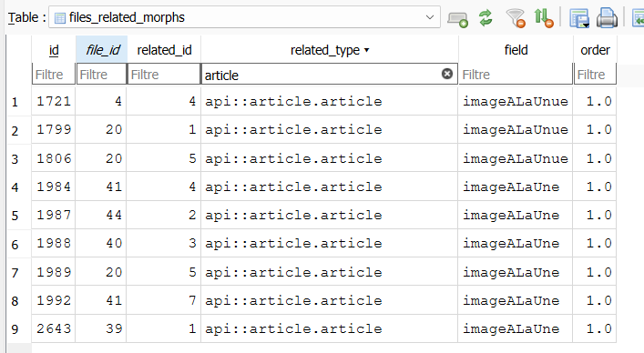
Task: Select related_type cell in row 2643
Action: (330, 328)
